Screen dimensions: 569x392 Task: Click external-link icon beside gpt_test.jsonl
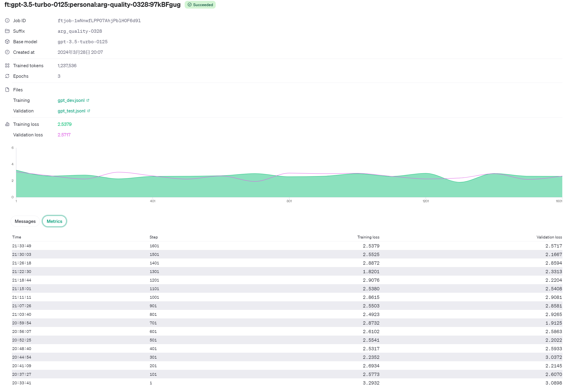(89, 111)
